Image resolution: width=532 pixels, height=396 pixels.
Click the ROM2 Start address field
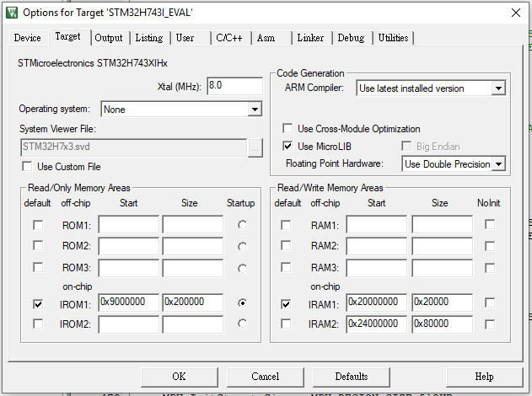(129, 246)
